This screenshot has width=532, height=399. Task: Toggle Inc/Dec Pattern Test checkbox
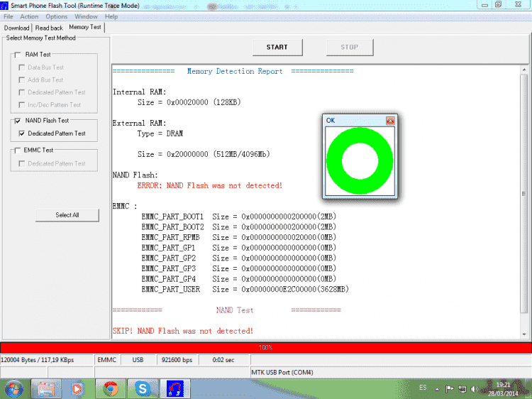point(22,105)
